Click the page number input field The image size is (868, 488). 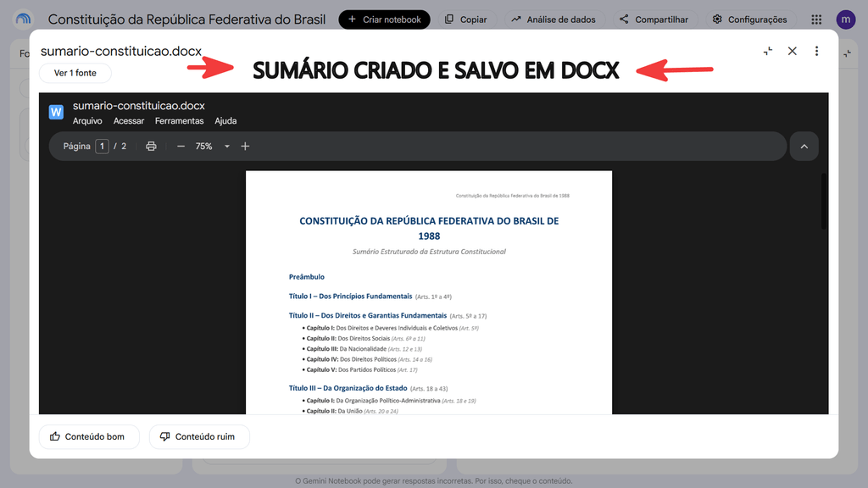point(102,146)
